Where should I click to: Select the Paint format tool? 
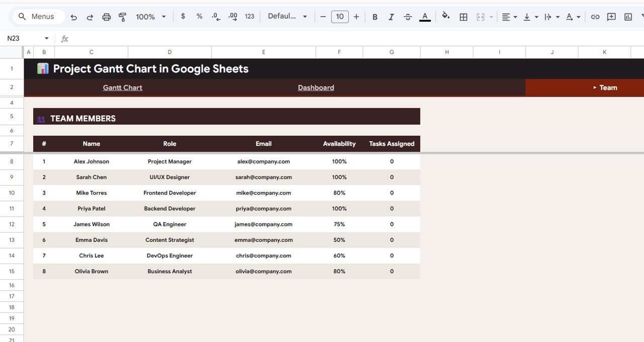(122, 17)
